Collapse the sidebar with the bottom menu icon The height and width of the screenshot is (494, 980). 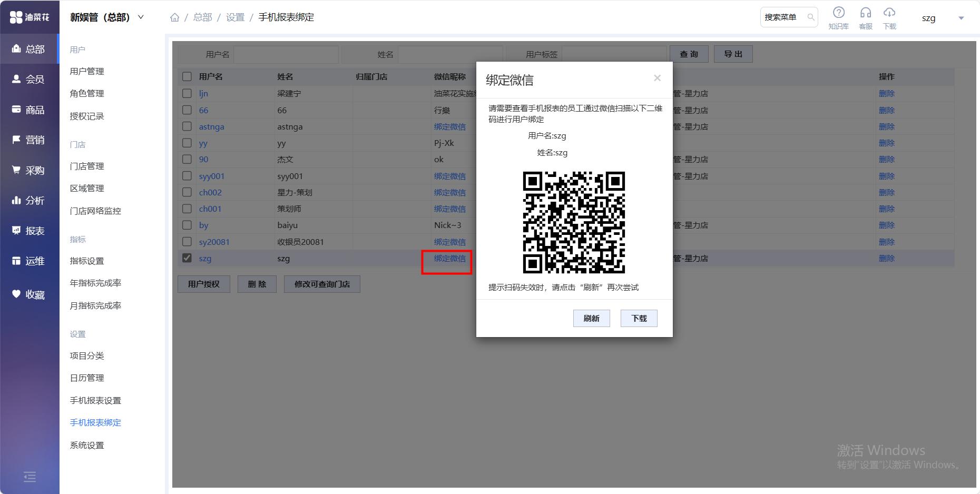[x=30, y=477]
